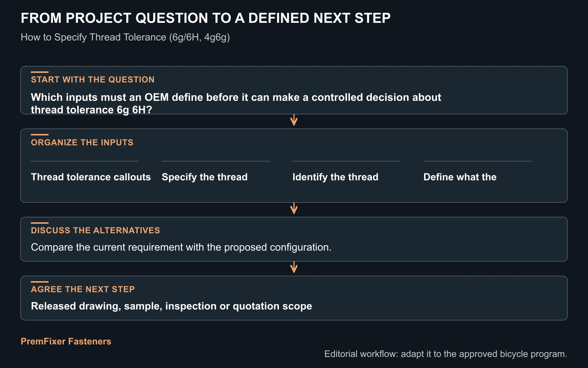Click the Thread Tolerance subtitle line

coord(125,37)
